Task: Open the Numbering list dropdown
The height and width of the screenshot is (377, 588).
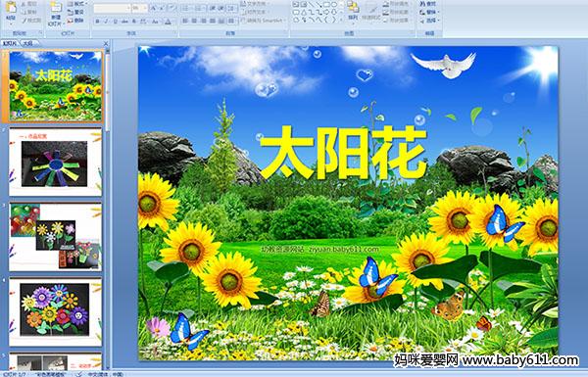Action: pyautogui.click(x=199, y=8)
